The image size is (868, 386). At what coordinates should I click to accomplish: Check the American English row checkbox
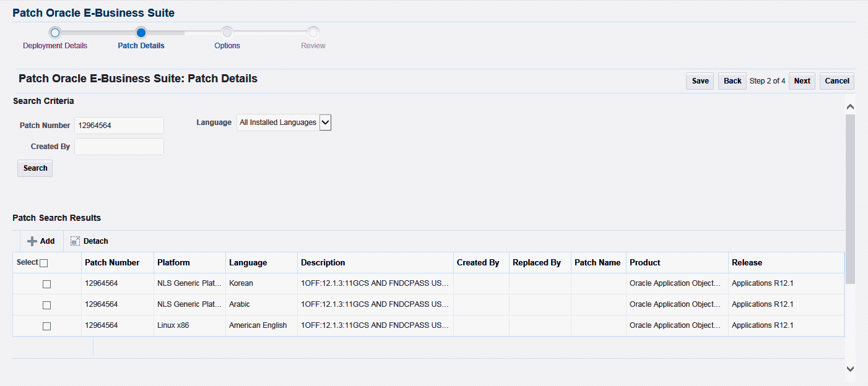(46, 326)
